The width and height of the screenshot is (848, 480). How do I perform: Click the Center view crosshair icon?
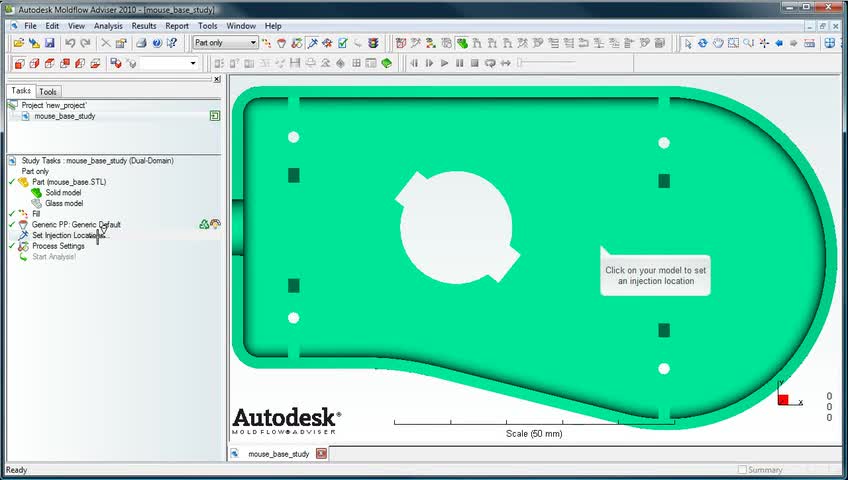tap(764, 43)
